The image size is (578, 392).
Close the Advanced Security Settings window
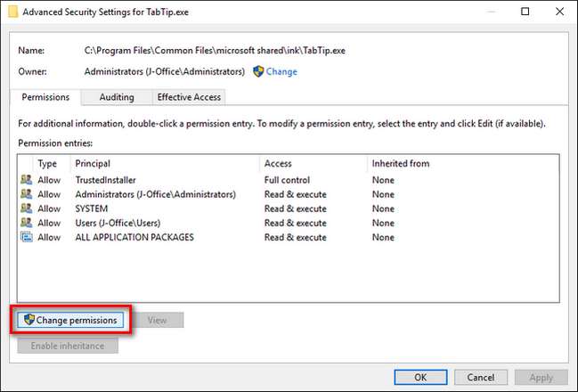coord(557,12)
